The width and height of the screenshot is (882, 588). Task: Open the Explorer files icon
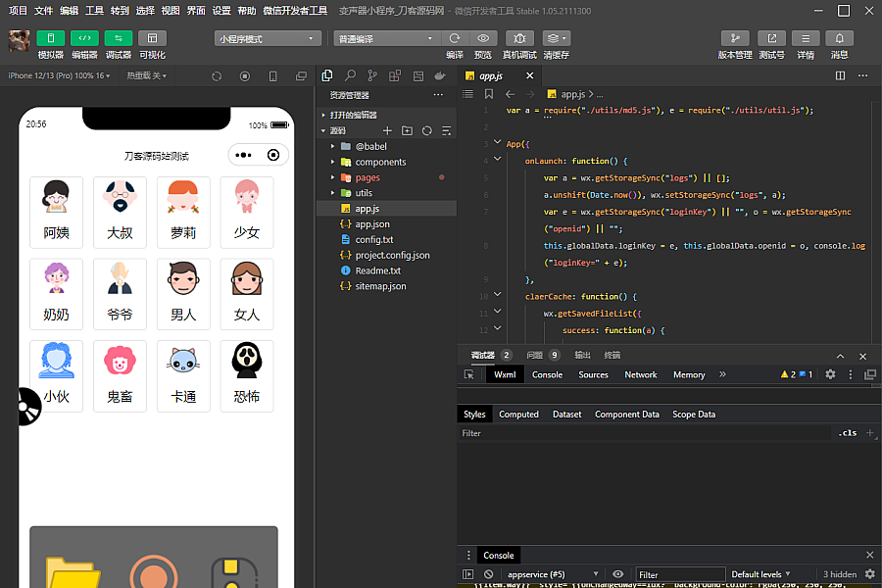pyautogui.click(x=326, y=75)
